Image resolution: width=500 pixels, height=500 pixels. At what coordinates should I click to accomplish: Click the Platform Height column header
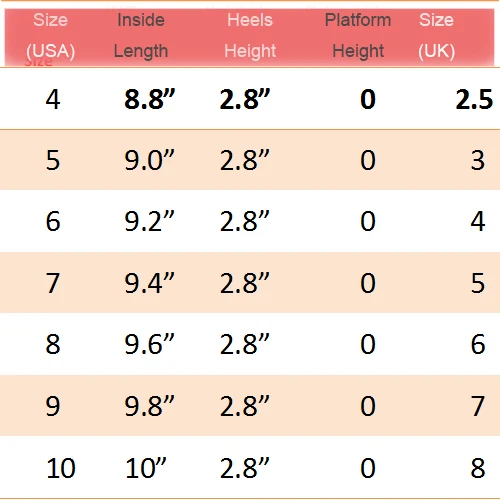point(358,36)
